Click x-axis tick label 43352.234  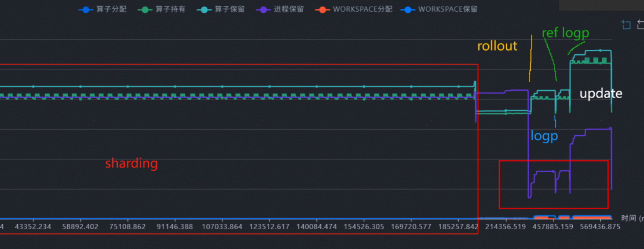33,227
